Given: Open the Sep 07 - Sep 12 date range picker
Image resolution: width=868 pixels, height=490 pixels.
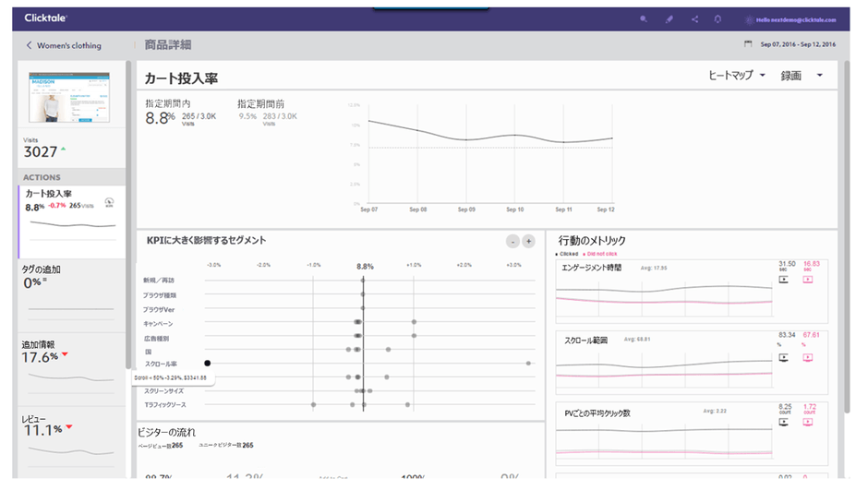Looking at the screenshot, I should tap(798, 44).
